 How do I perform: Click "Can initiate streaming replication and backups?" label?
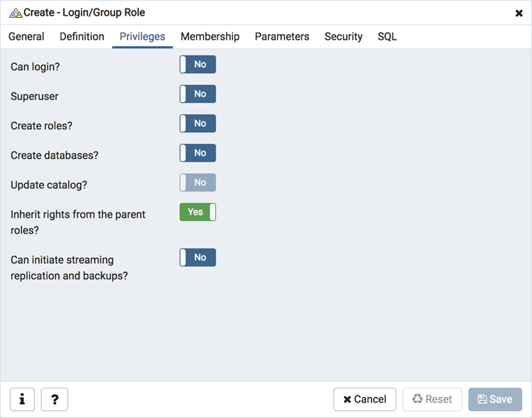pos(69,268)
